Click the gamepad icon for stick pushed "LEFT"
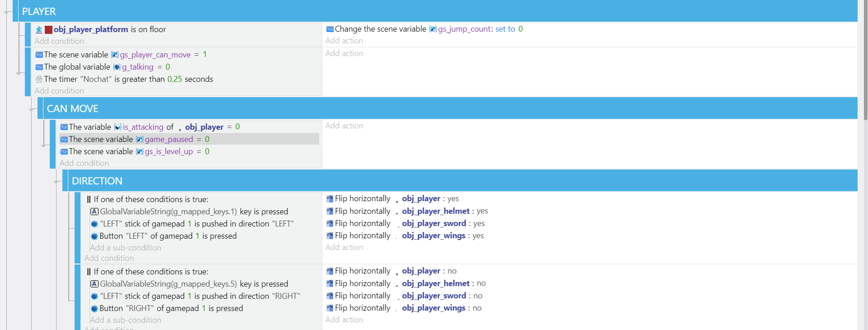Screen dimensions: 868x330 click(94, 224)
